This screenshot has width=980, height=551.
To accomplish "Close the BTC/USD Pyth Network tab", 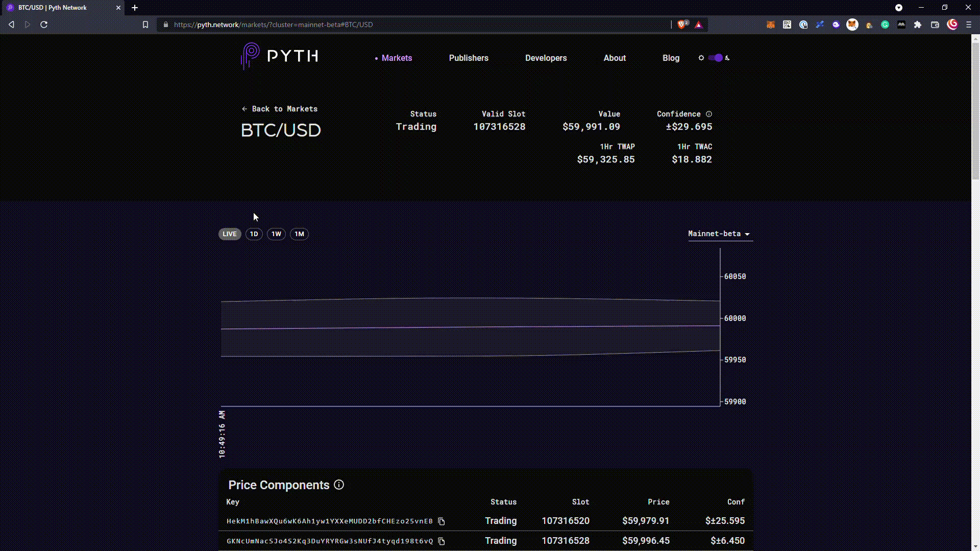I will click(x=118, y=8).
